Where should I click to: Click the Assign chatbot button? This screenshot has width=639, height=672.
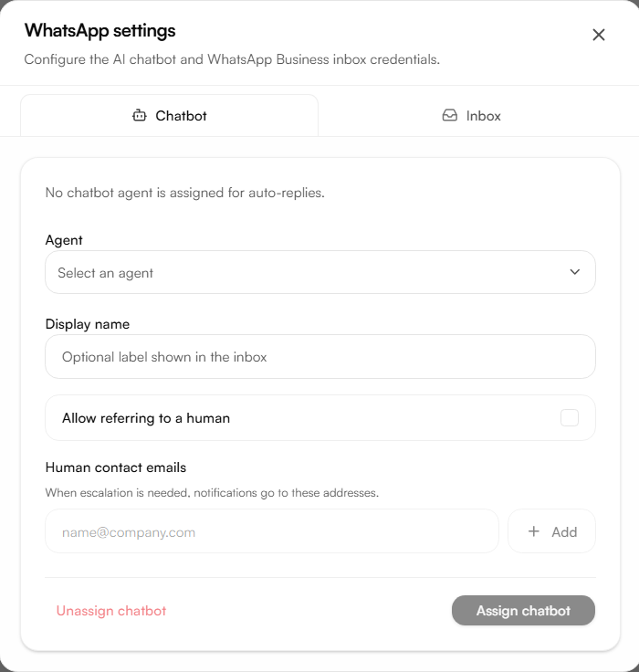point(523,610)
